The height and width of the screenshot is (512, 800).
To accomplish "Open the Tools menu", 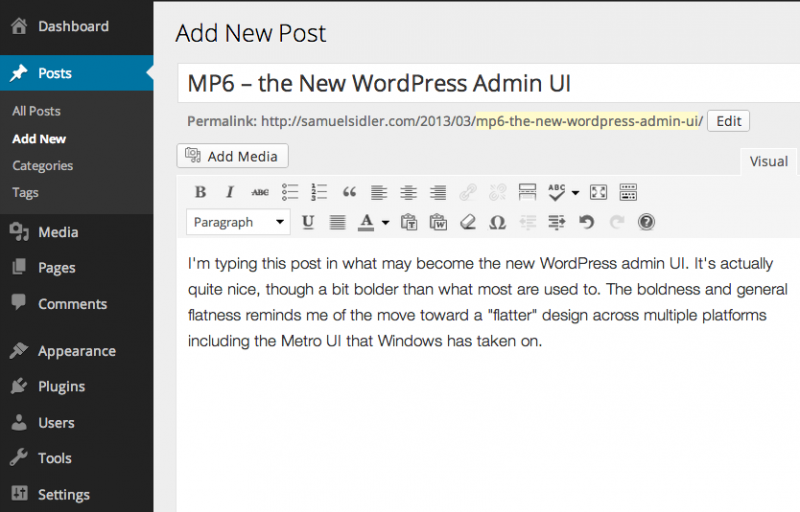I will (77, 458).
